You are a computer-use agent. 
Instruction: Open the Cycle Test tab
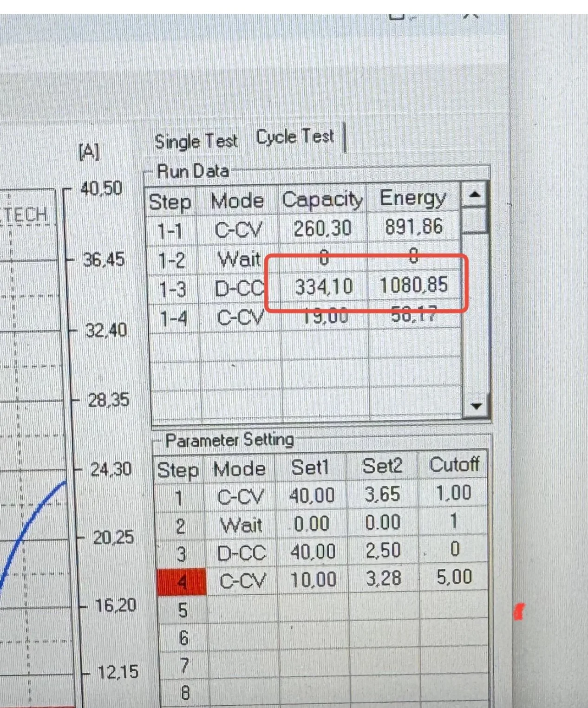click(295, 137)
